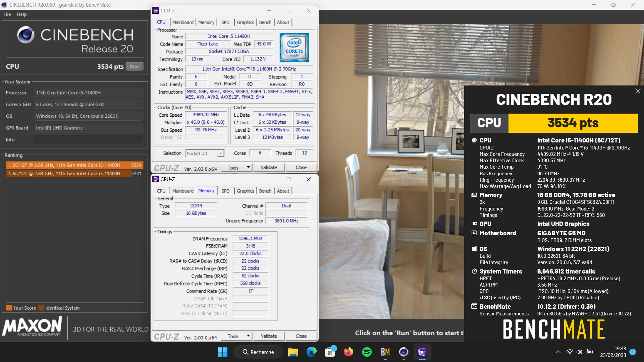Open Firefox from taskbar
Image resolution: width=644 pixels, height=362 pixels.
pos(348,352)
